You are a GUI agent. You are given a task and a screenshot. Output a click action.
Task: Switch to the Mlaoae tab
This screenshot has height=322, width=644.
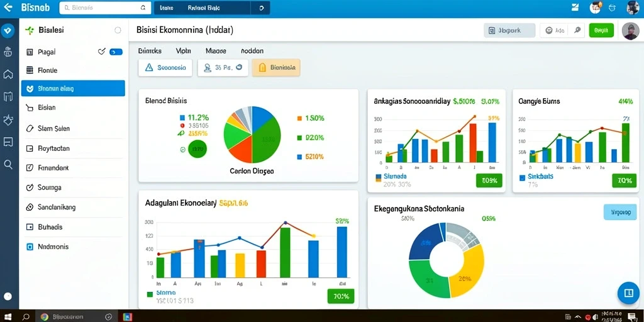(x=216, y=52)
